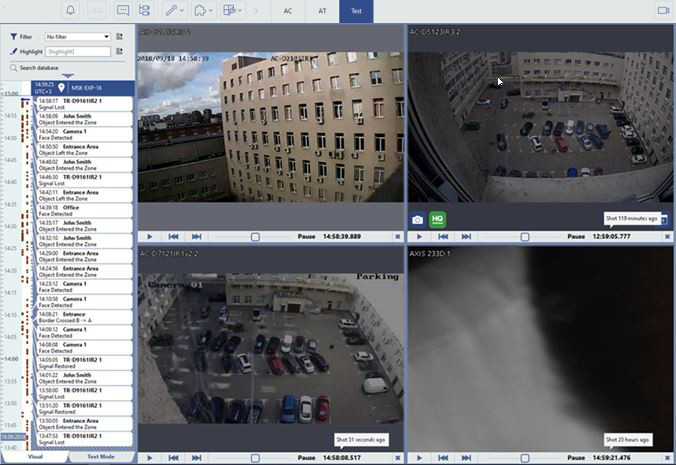This screenshot has width=676, height=465.
Task: Click the map pin icon beside MSK-EXP-16
Action: (x=61, y=88)
